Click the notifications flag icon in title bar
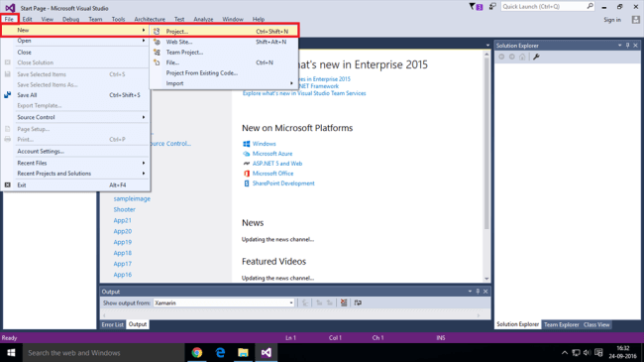Viewport: 644px width, 362px height. point(476,7)
